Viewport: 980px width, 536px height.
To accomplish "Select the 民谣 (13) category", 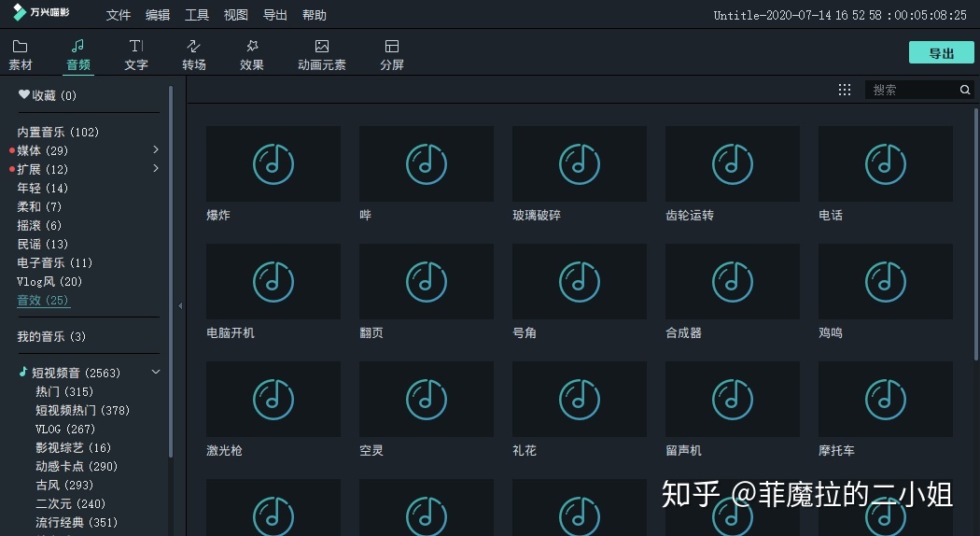I will 43,244.
